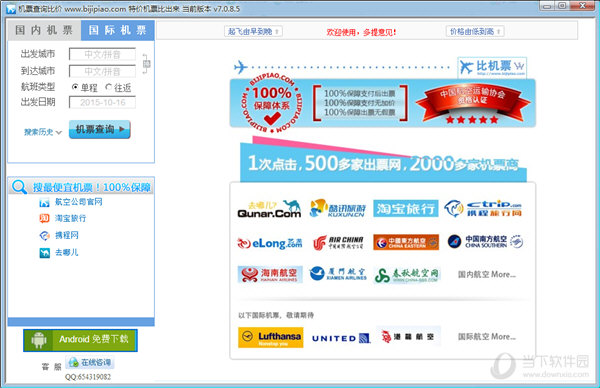Viewport: 600px width, 388px height.
Task: Click the 淘宝旅行 icon in sidebar
Action: coord(44,218)
